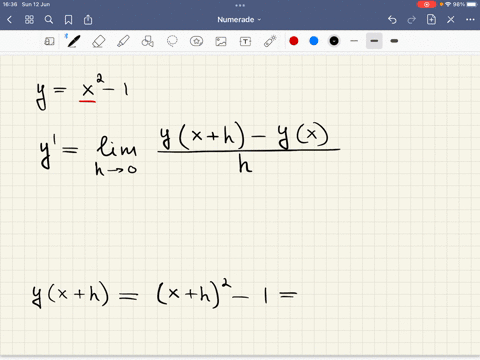480x360 pixels.
Task: Close the editing toolbar with X
Action: pos(451,20)
